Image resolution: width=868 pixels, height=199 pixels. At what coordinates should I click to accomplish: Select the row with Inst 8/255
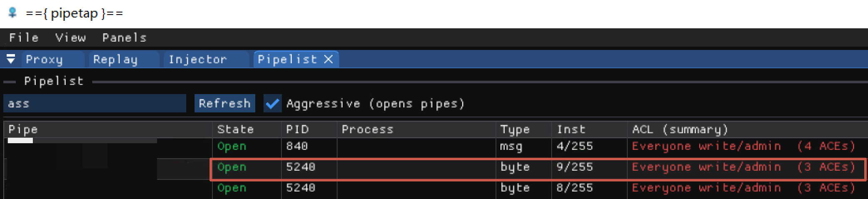click(x=436, y=188)
